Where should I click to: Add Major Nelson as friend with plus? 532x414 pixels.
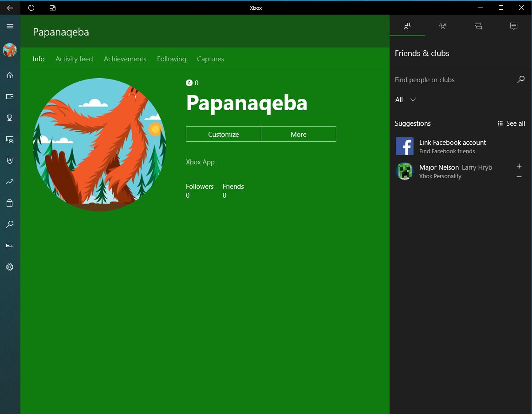pyautogui.click(x=519, y=166)
